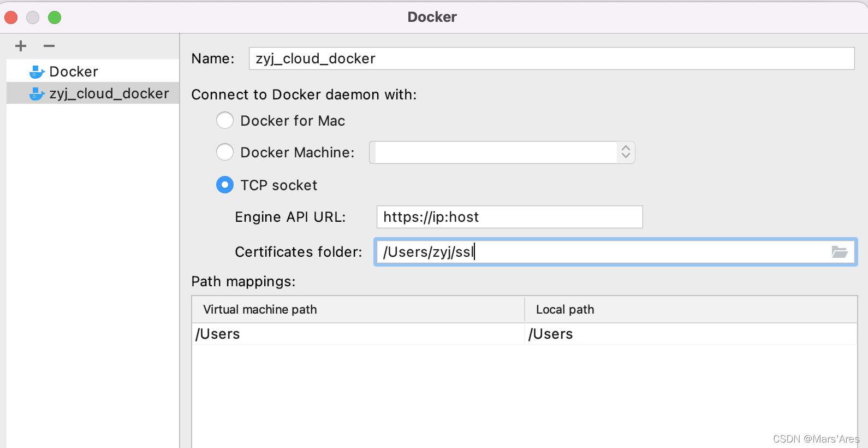
Task: Click the gray minimize window button
Action: click(x=33, y=17)
